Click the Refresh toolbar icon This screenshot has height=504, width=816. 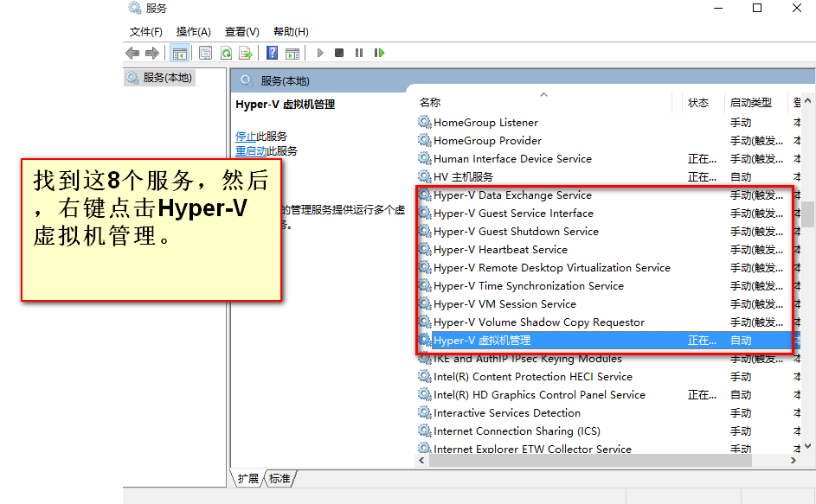tap(226, 53)
